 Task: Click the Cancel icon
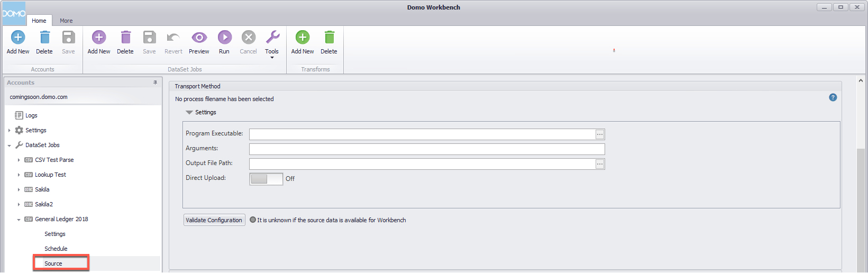tap(249, 38)
